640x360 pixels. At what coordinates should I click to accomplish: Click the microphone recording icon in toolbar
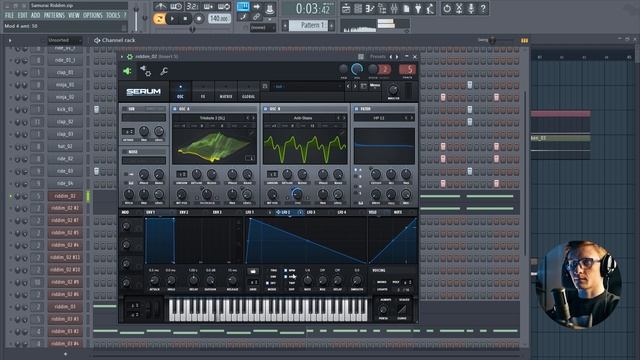coord(471,9)
